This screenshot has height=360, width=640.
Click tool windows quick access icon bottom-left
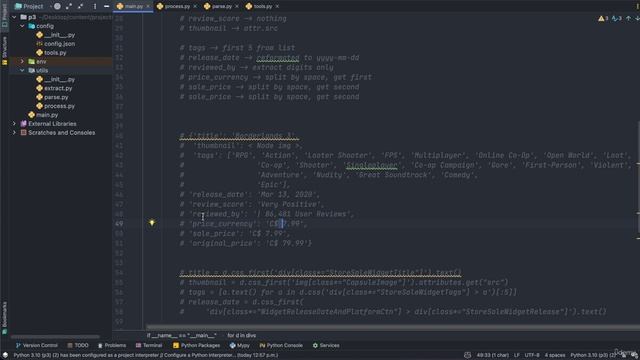pyautogui.click(x=5, y=355)
